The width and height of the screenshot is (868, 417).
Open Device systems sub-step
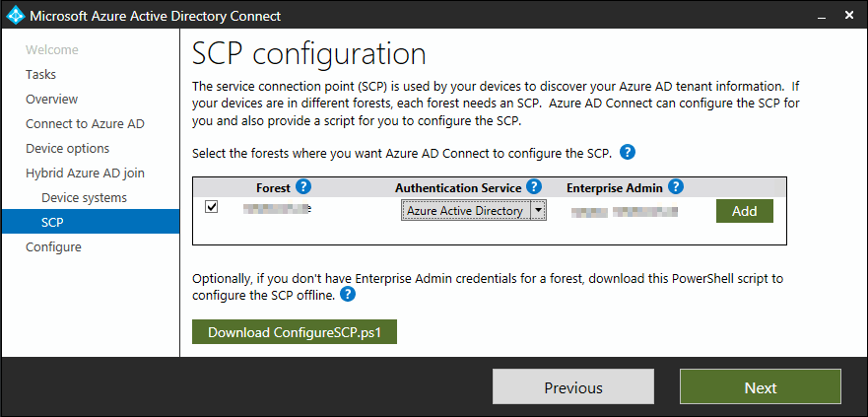[84, 197]
